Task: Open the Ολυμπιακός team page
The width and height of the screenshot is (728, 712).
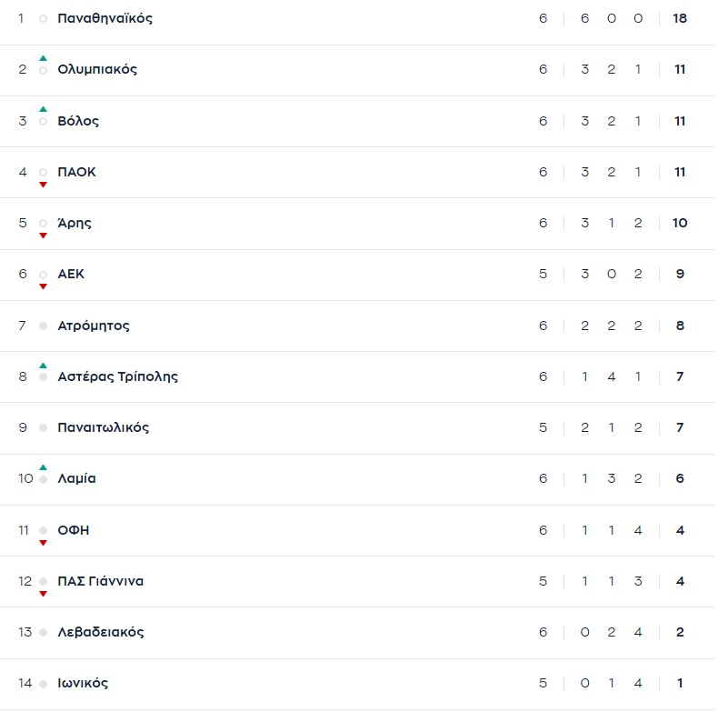Action: coord(97,70)
